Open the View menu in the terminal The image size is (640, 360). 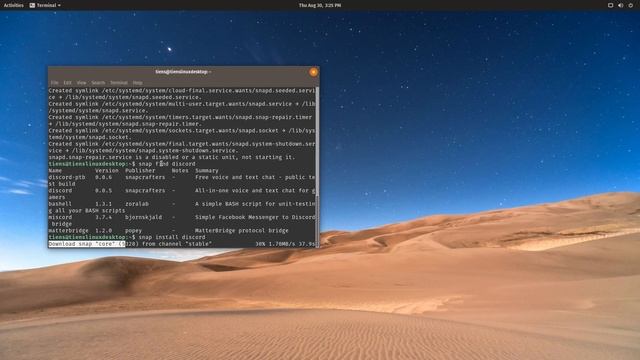[81, 82]
